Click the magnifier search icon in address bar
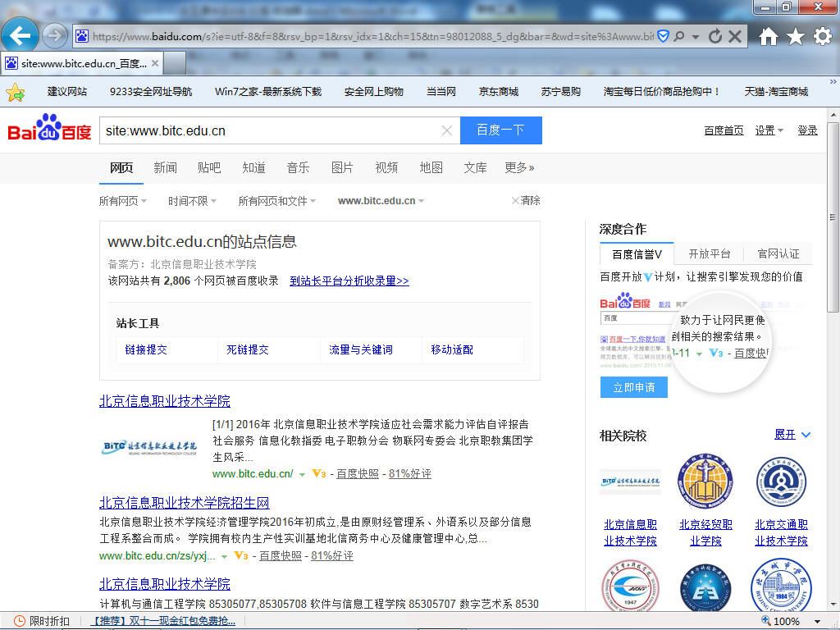The width and height of the screenshot is (840, 630). pos(679,36)
